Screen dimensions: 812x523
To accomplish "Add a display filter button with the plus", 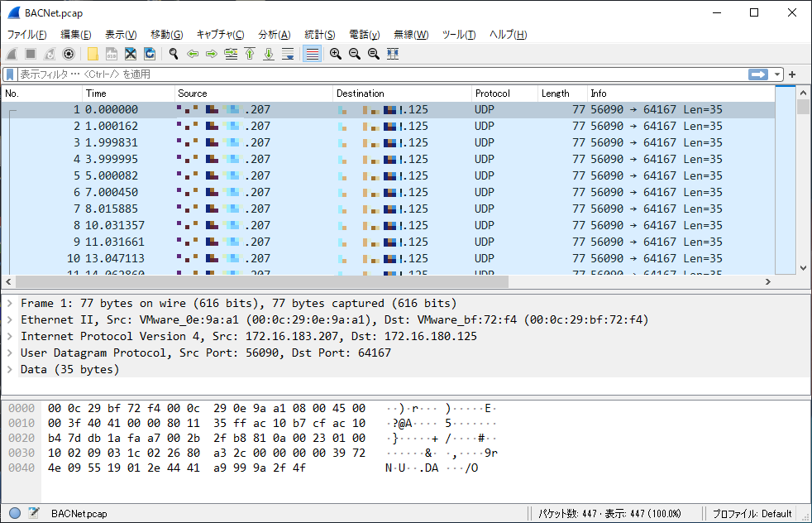I will pyautogui.click(x=792, y=74).
